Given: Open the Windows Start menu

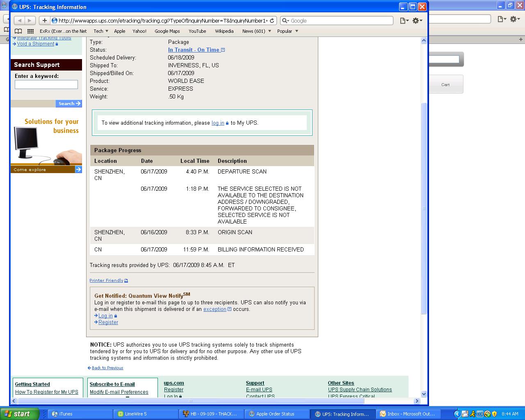Looking at the screenshot, I should [x=19, y=414].
